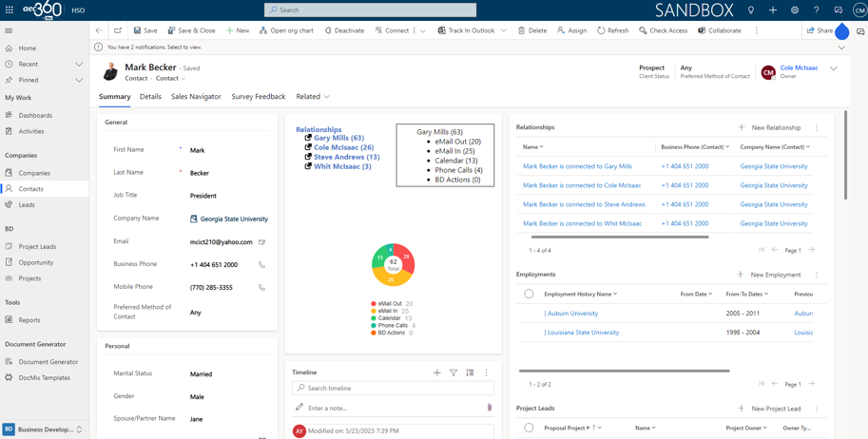The height and width of the screenshot is (439, 868).
Task: Open the Cole McIsaac owner link
Action: click(x=799, y=67)
